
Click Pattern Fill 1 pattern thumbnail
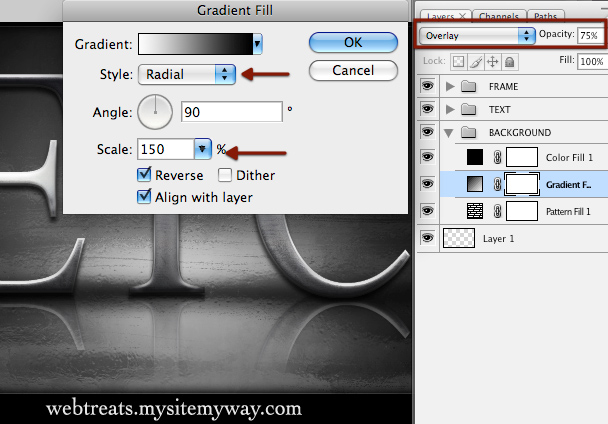click(x=475, y=211)
